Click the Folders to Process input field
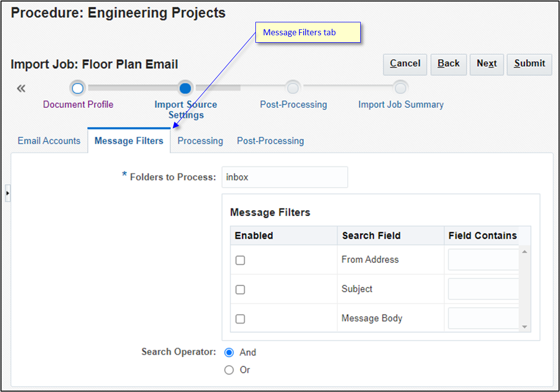The image size is (560, 392). [x=284, y=177]
